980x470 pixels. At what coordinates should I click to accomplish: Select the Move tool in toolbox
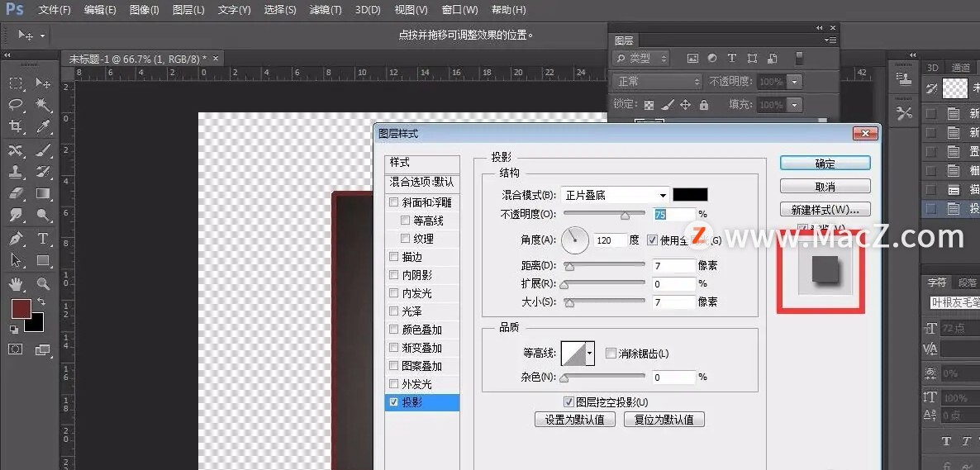[43, 83]
